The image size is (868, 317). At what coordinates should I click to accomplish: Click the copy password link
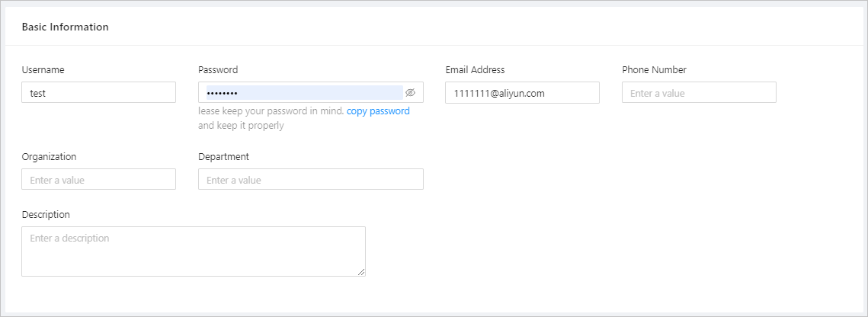(x=378, y=111)
